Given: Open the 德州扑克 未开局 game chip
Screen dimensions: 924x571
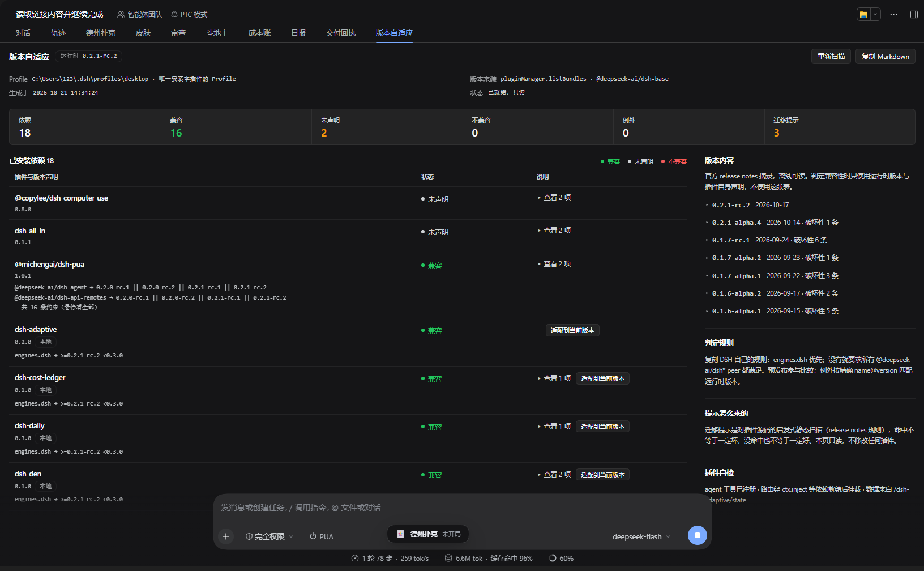Looking at the screenshot, I should click(x=428, y=534).
